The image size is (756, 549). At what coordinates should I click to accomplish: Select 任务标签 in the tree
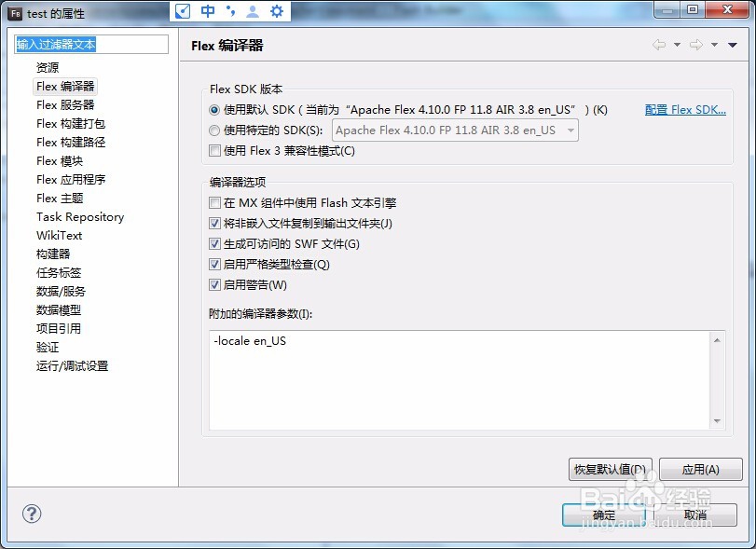59,273
